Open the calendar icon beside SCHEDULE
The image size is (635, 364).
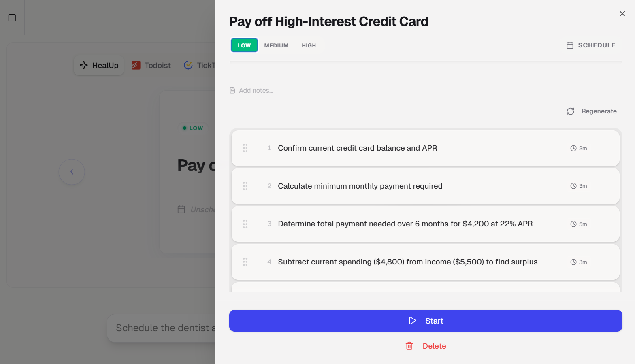coord(571,45)
